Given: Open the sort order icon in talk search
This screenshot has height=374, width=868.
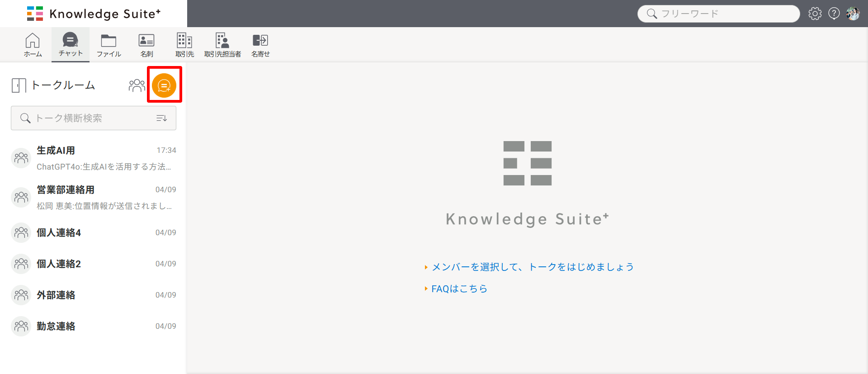Looking at the screenshot, I should [x=161, y=118].
